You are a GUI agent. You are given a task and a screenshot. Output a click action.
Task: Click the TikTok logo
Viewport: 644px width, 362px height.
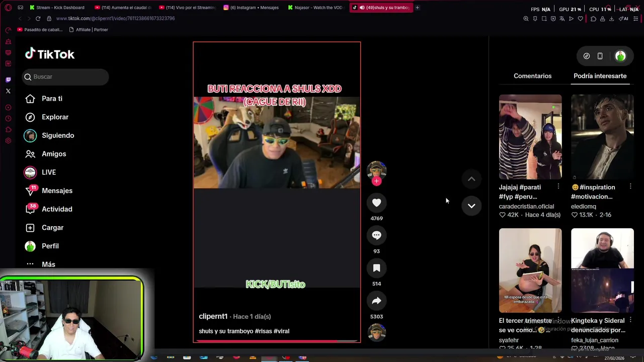50,54
